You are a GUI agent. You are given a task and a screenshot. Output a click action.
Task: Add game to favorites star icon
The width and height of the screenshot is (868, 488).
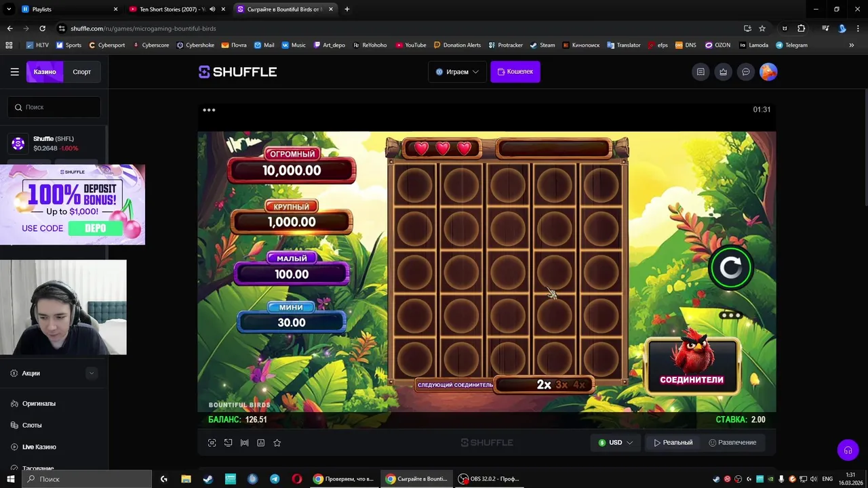277,443
